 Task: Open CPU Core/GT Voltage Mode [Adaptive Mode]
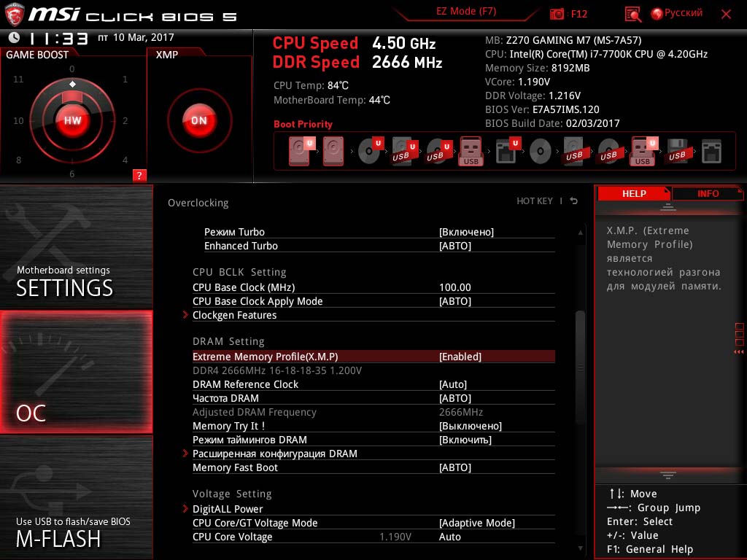pos(476,523)
